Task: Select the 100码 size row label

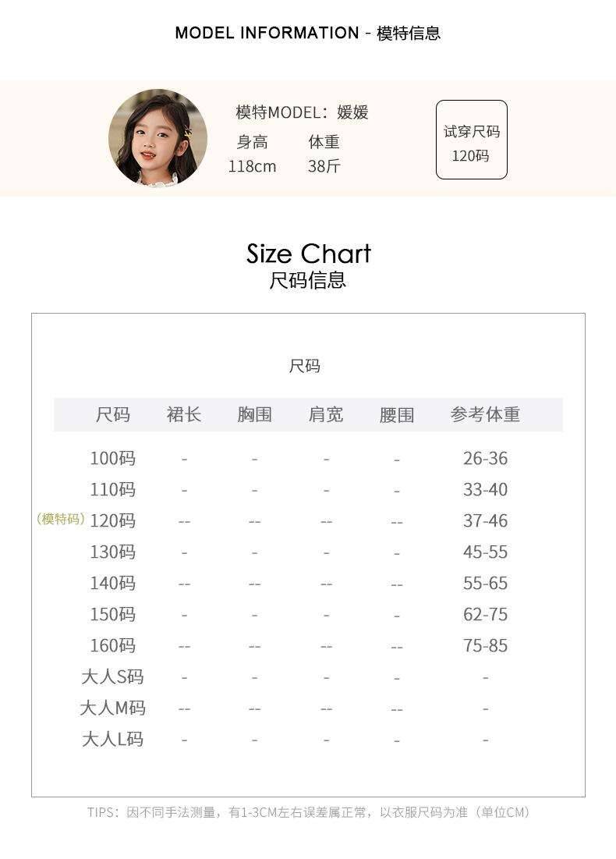Action: (113, 458)
